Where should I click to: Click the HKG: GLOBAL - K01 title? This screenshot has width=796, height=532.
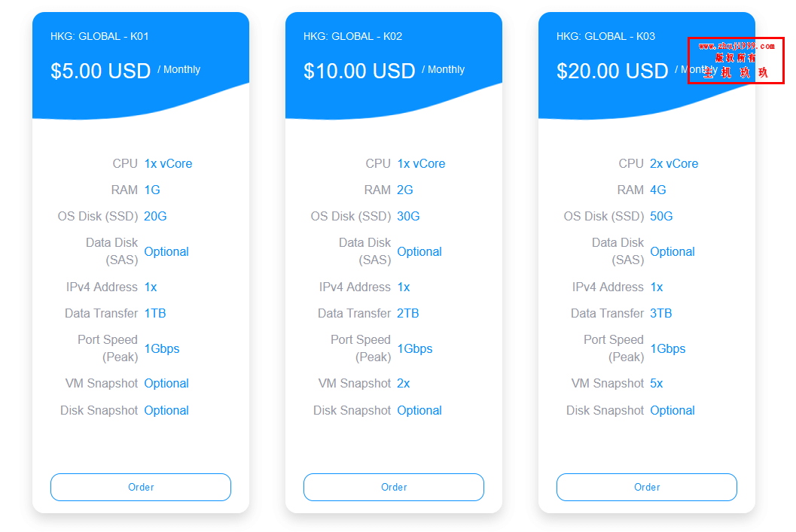coord(99,37)
